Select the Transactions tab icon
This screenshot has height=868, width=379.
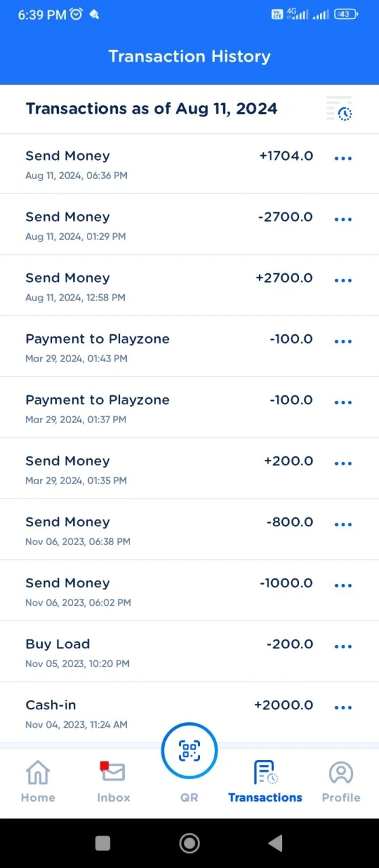coord(265,772)
